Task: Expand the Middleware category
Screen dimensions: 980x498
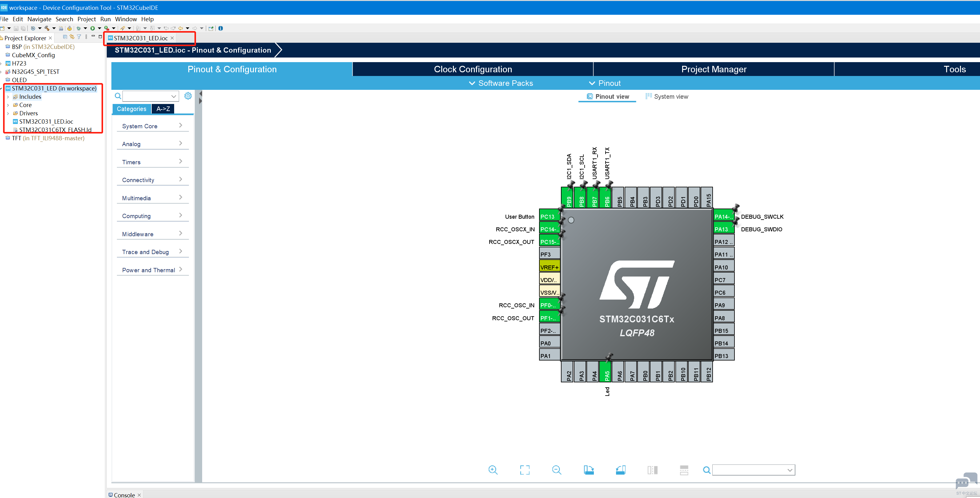Action: [x=153, y=234]
